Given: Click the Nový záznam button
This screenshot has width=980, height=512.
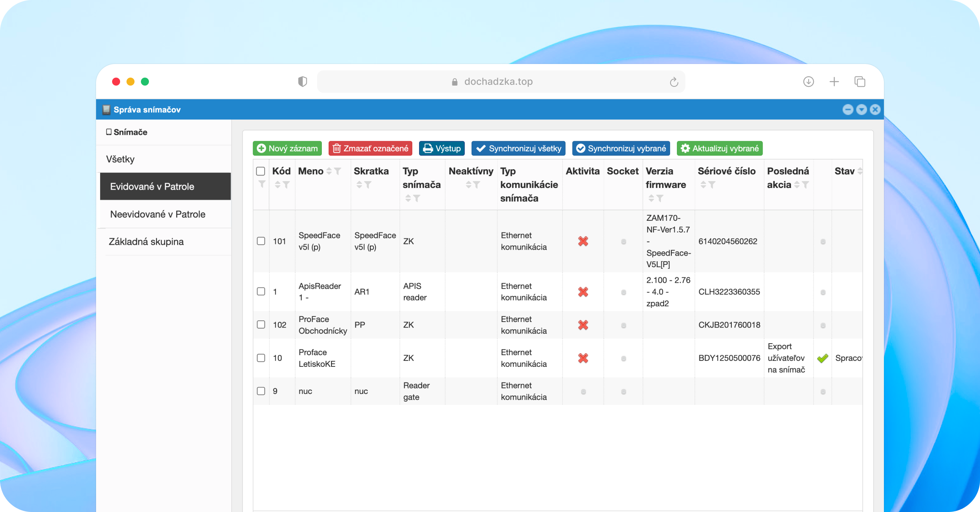Looking at the screenshot, I should pos(287,148).
